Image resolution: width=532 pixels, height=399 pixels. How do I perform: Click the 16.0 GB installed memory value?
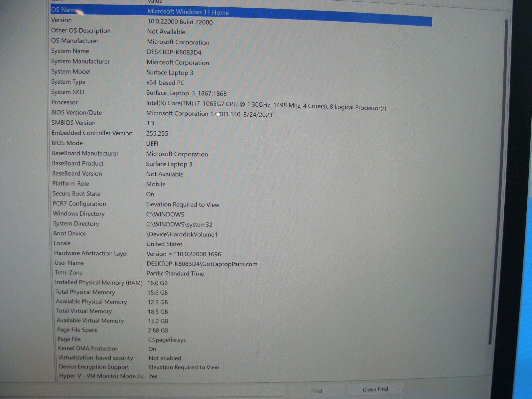157,283
